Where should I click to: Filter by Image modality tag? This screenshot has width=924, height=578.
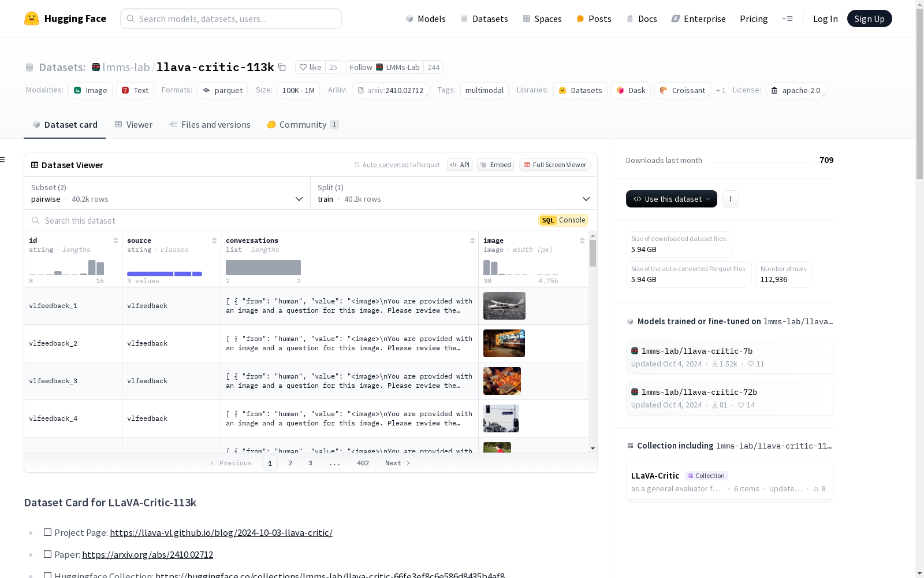[x=91, y=90]
